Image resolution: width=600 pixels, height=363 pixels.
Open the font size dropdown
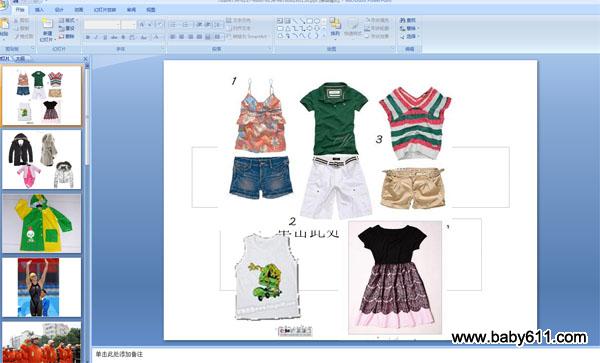point(129,25)
